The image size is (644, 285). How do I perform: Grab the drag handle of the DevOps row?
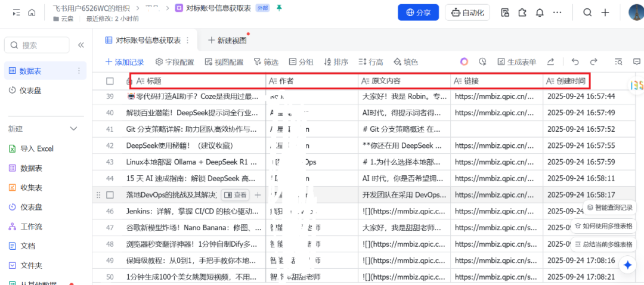(98, 195)
